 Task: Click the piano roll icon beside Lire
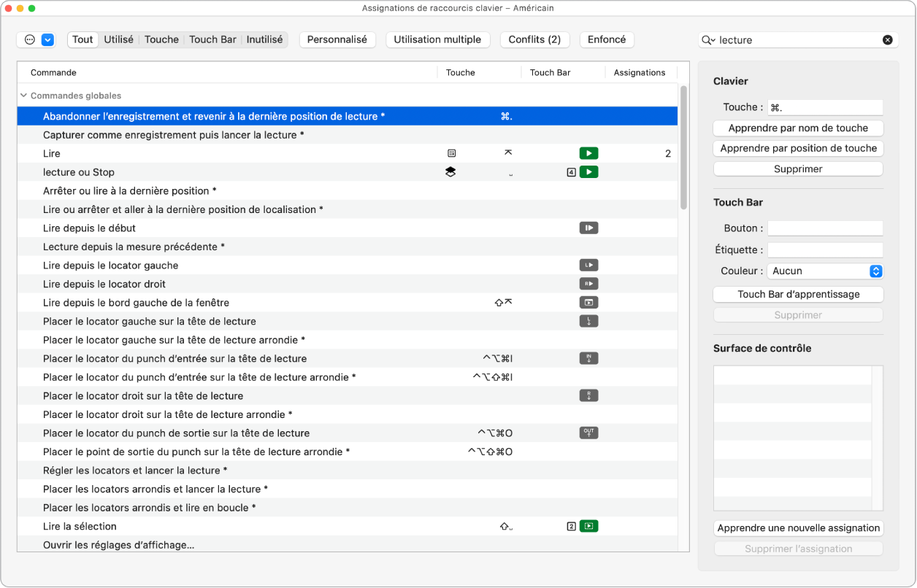451,153
